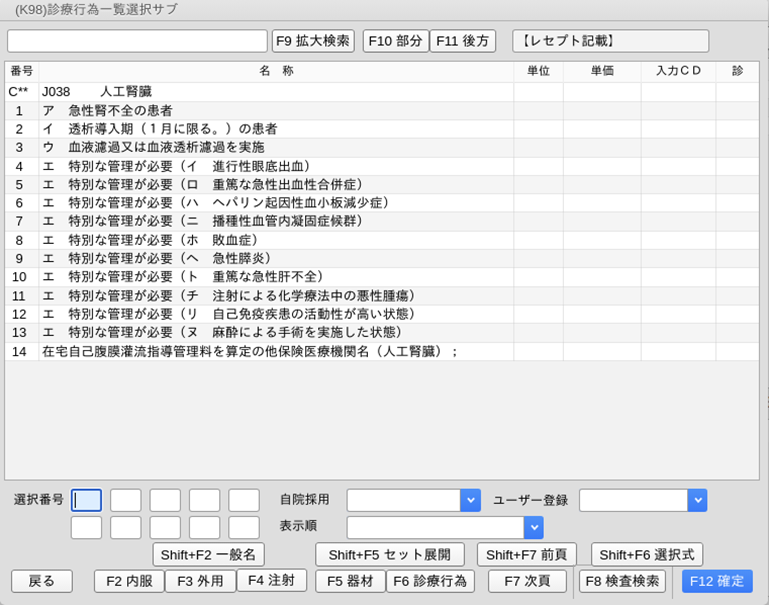Select F11 後方 suffix match button
The image size is (769, 605).
pos(463,41)
